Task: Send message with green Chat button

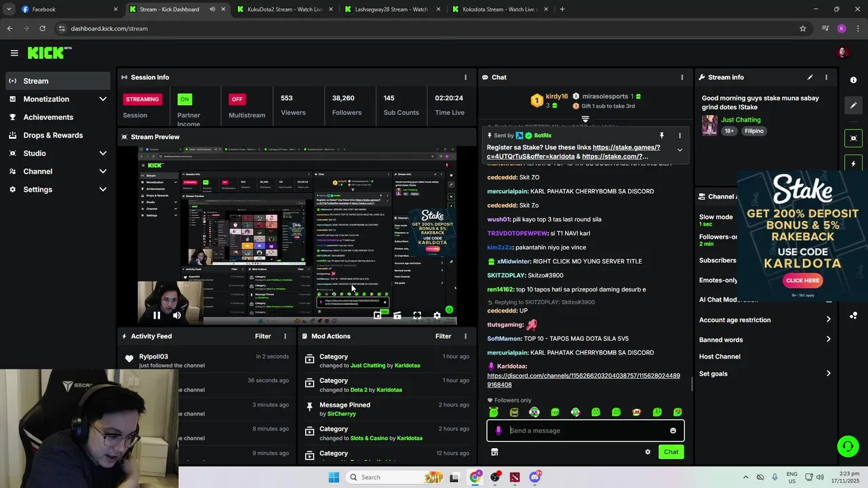Action: 671,452
